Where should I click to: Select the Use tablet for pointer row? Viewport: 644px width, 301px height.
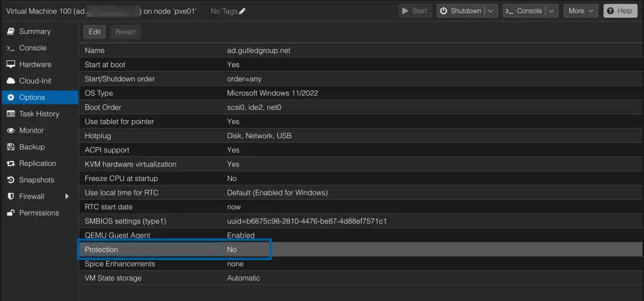point(361,121)
